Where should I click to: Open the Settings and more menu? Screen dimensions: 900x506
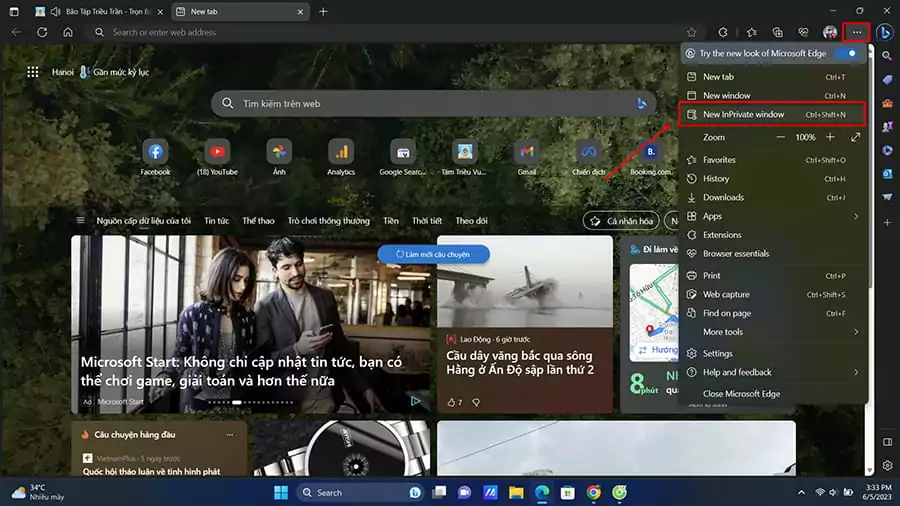(856, 32)
